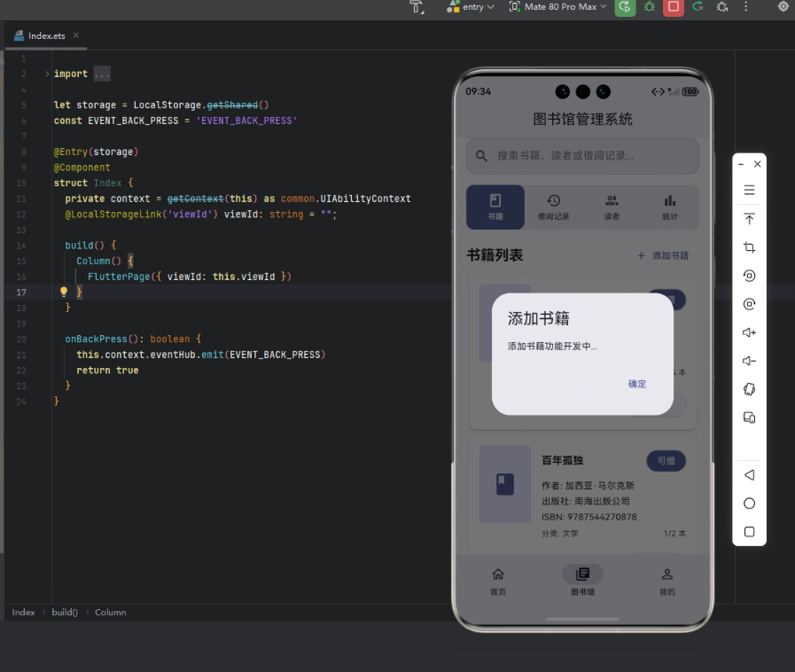
Task: Click the + 添加书籍 button
Action: (x=663, y=255)
